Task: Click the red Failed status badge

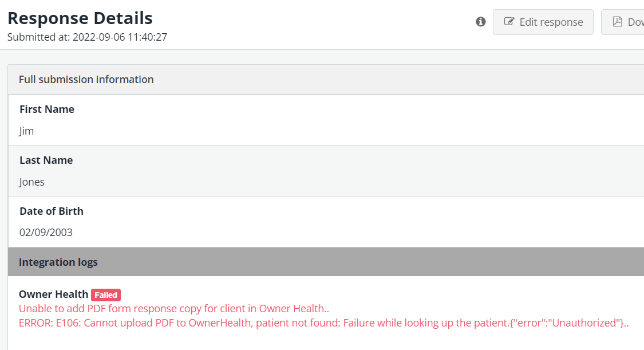Action: coord(106,295)
